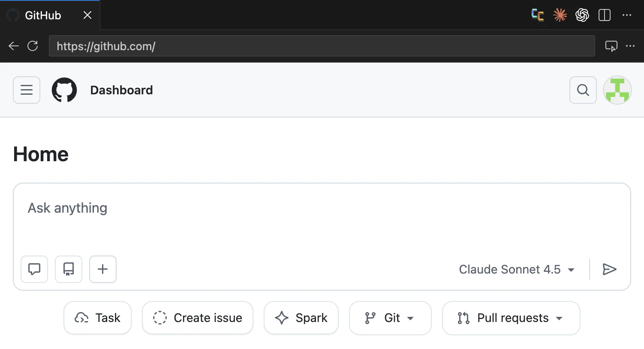Image resolution: width=644 pixels, height=349 pixels.
Task: Open the hamburger navigation menu
Action: click(x=27, y=90)
